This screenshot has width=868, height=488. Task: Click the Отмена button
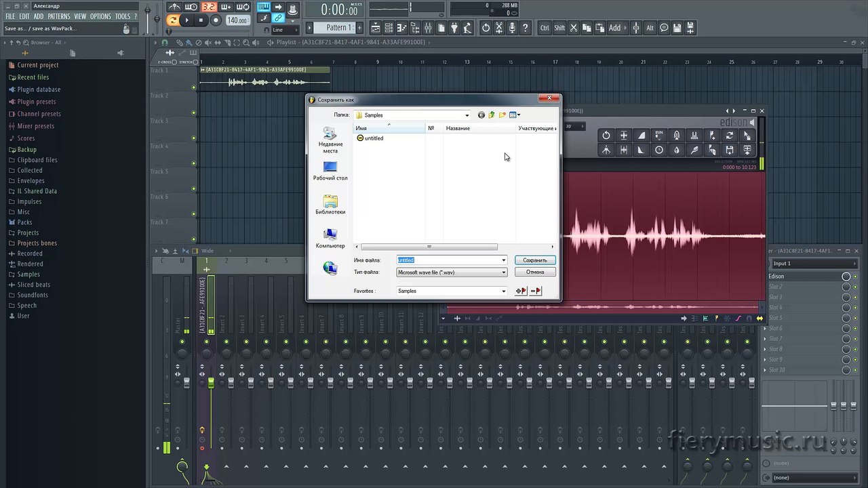[x=535, y=272]
